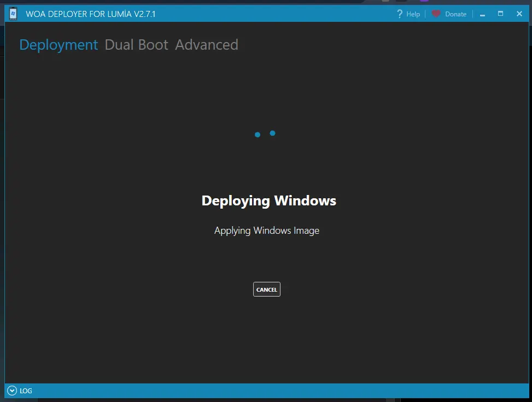The height and width of the screenshot is (402, 532).
Task: Maximize the WOA Deployer window
Action: 500,14
